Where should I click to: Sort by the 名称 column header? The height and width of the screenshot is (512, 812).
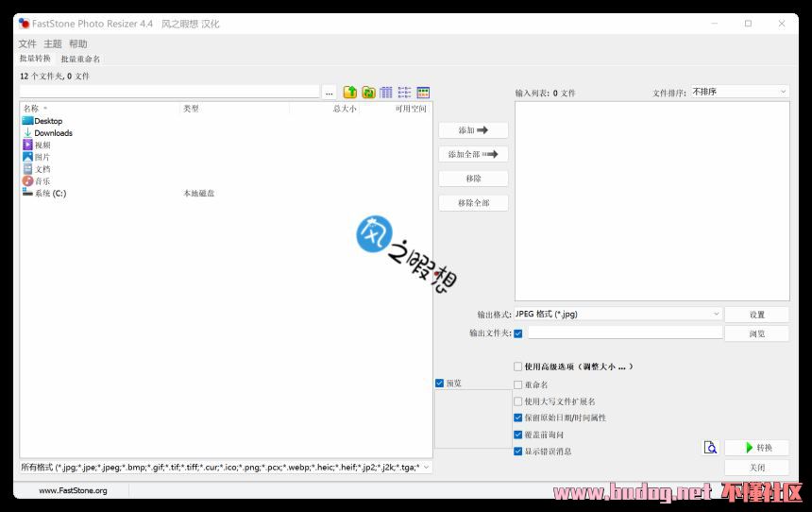click(100, 109)
